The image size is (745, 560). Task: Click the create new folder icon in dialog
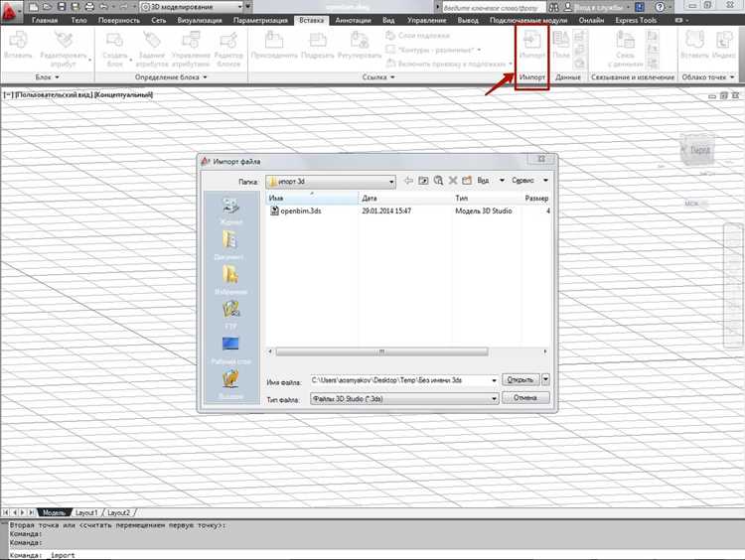(x=467, y=181)
